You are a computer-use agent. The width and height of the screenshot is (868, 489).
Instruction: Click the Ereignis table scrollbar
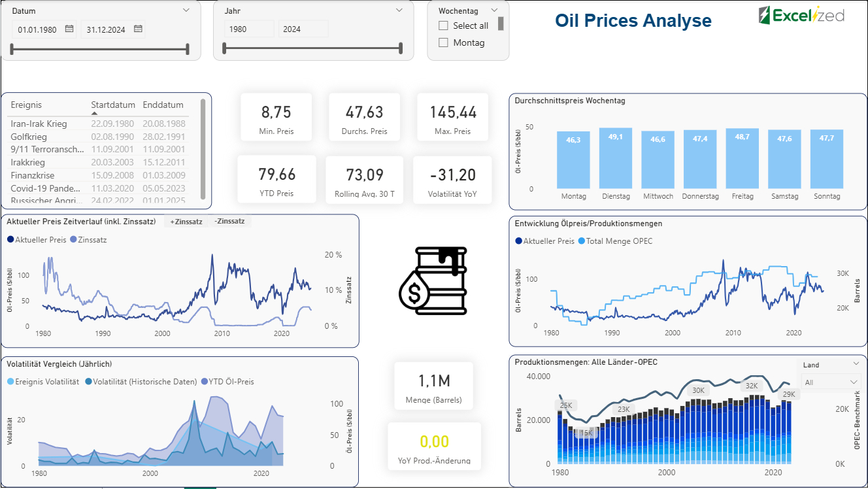[203, 149]
